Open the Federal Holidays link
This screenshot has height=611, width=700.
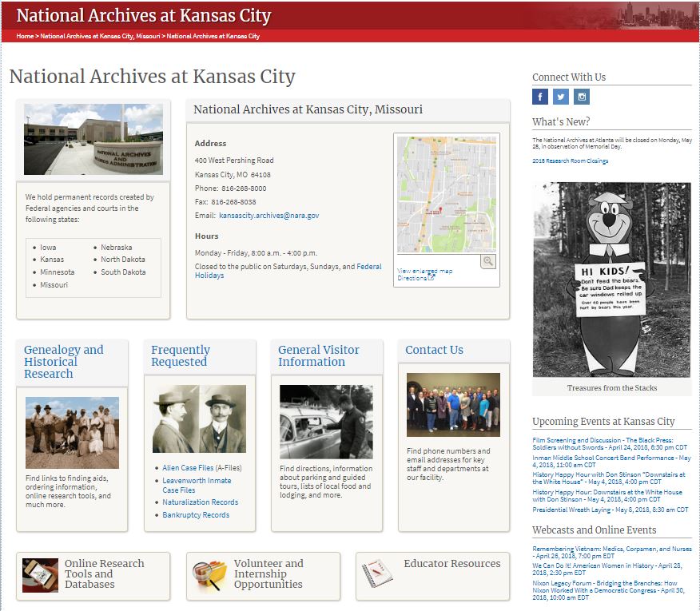point(368,267)
